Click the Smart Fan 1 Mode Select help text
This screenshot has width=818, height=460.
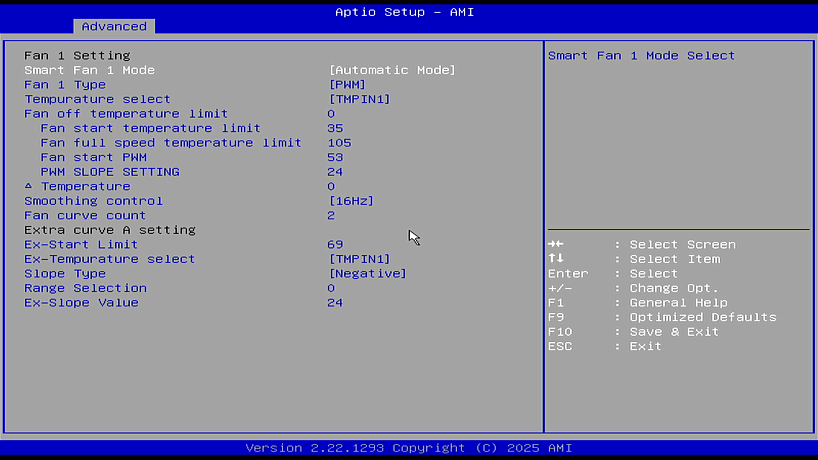[641, 55]
